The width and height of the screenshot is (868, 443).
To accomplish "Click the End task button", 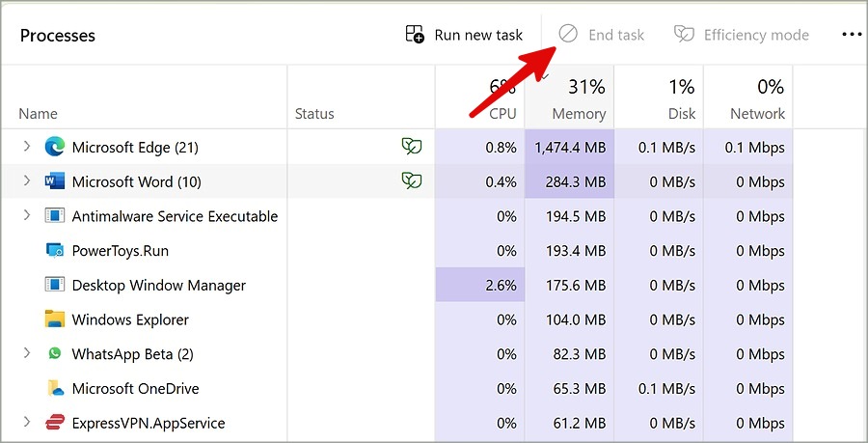I will coord(602,35).
